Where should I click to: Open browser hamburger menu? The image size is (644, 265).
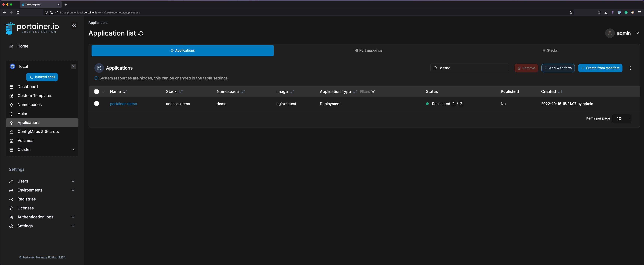click(x=640, y=13)
